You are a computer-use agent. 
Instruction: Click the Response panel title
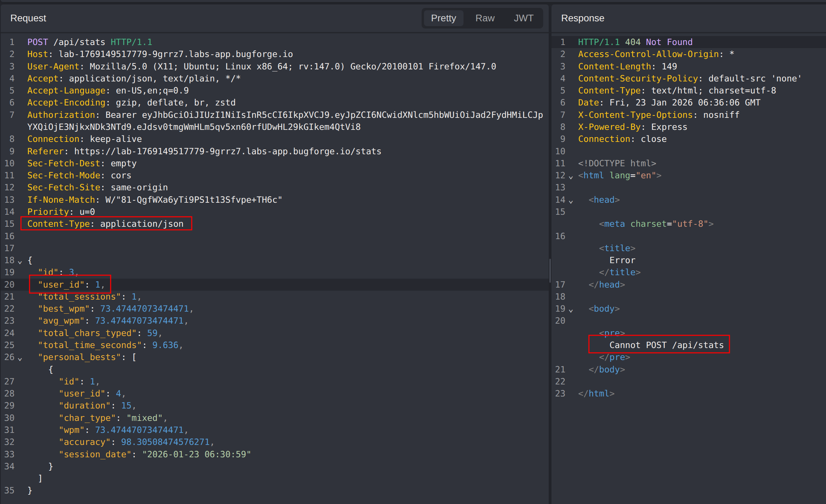[582, 18]
